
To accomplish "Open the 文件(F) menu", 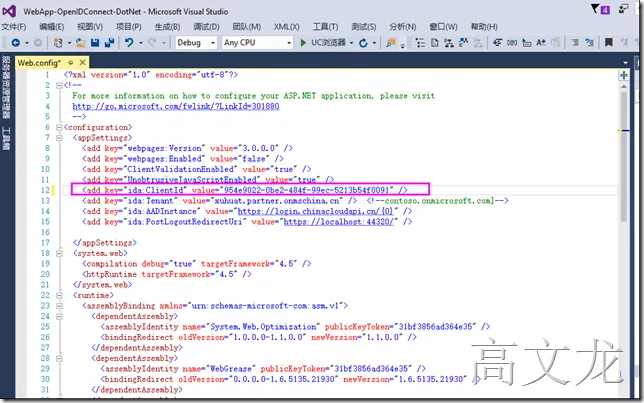I will tap(14, 27).
